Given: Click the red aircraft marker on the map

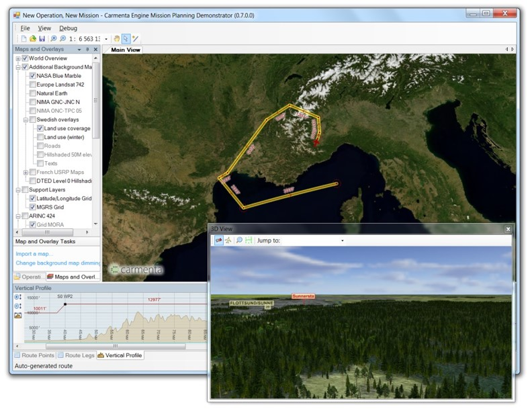Looking at the screenshot, I should point(316,142).
